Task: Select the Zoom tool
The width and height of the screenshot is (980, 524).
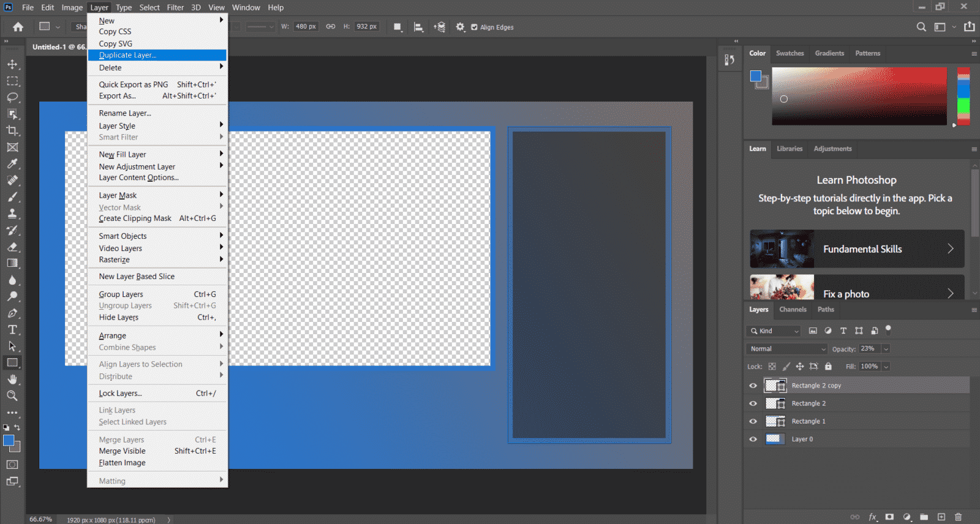Action: coord(12,396)
